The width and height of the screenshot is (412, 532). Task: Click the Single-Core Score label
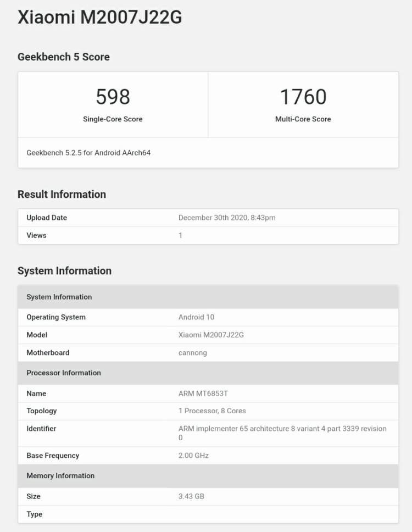(x=113, y=119)
